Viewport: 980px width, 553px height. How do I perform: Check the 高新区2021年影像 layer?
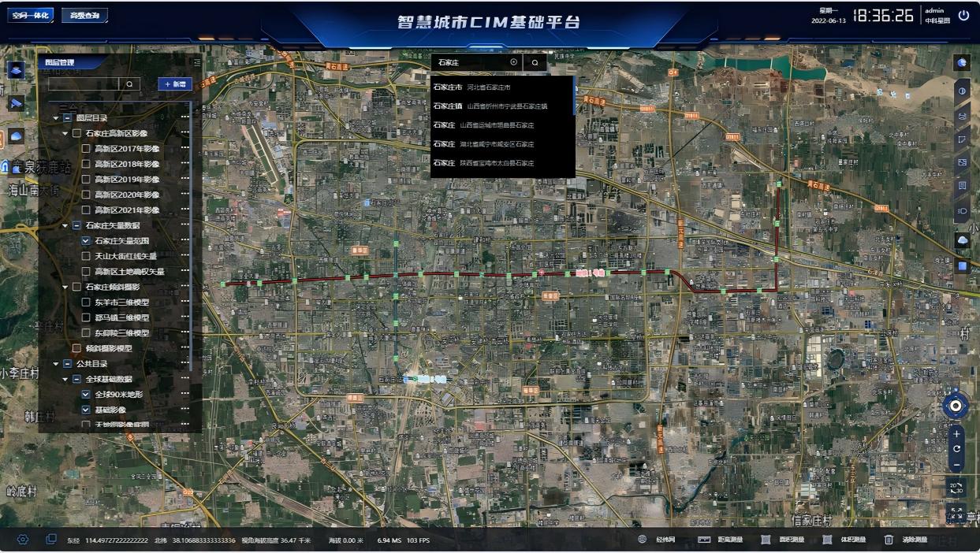(87, 210)
